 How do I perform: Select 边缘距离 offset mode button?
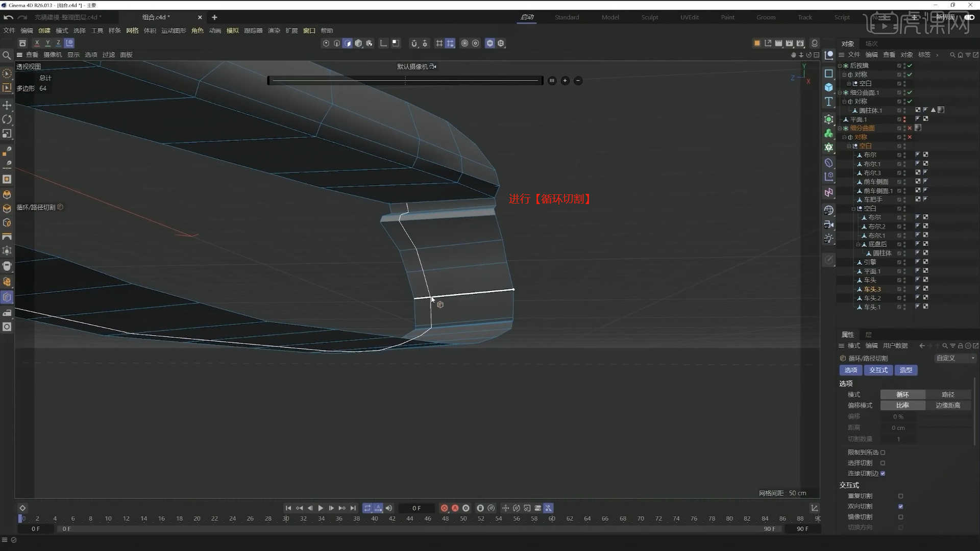point(948,405)
